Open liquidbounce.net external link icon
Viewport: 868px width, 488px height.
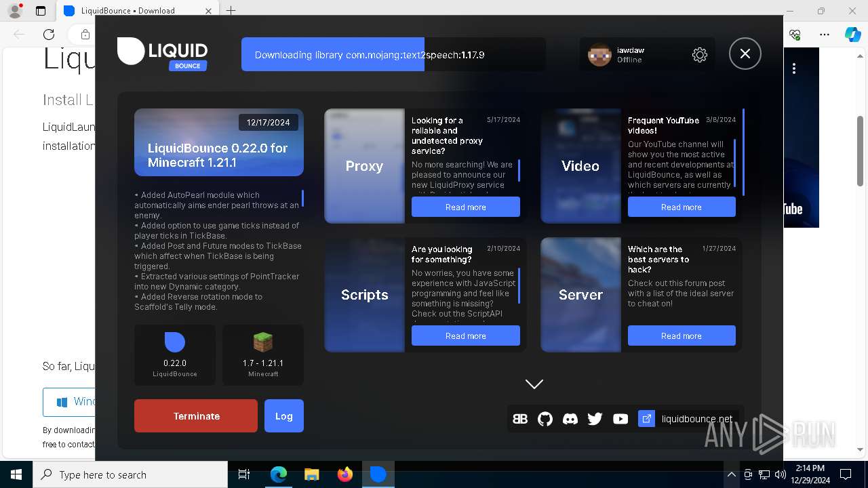point(647,419)
